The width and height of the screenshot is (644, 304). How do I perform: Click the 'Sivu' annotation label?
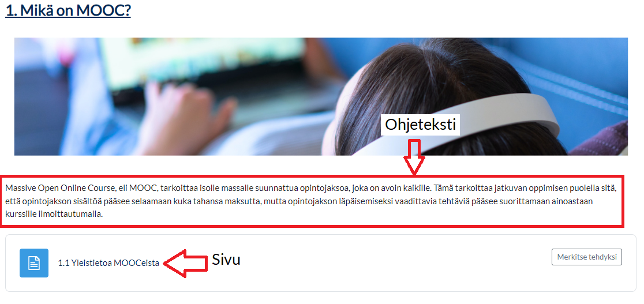tap(226, 259)
